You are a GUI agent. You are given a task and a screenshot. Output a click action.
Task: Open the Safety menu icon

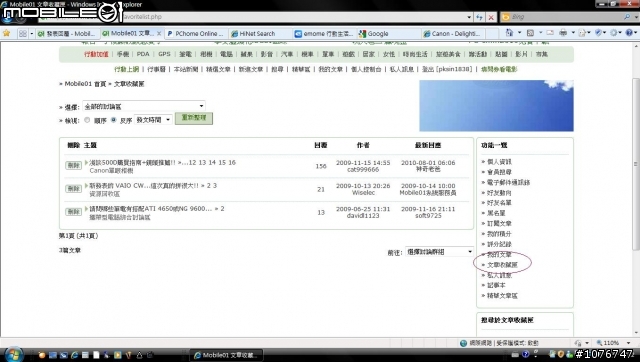click(x=599, y=33)
